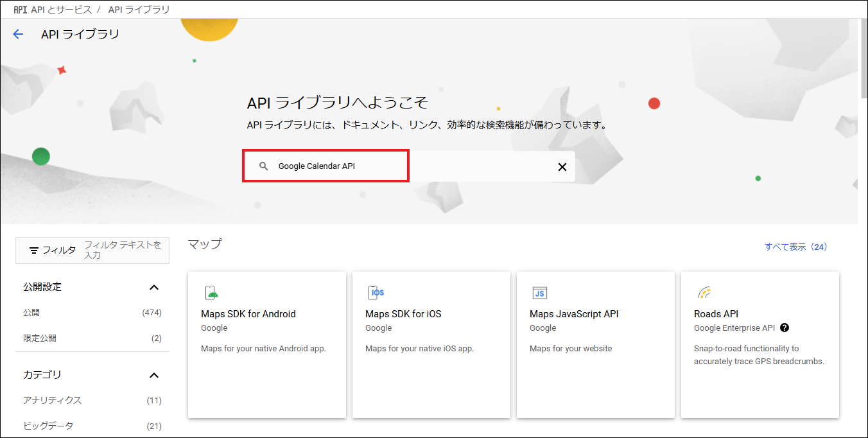
Task: Click the vertical page scrollbar
Action: tap(862, 58)
